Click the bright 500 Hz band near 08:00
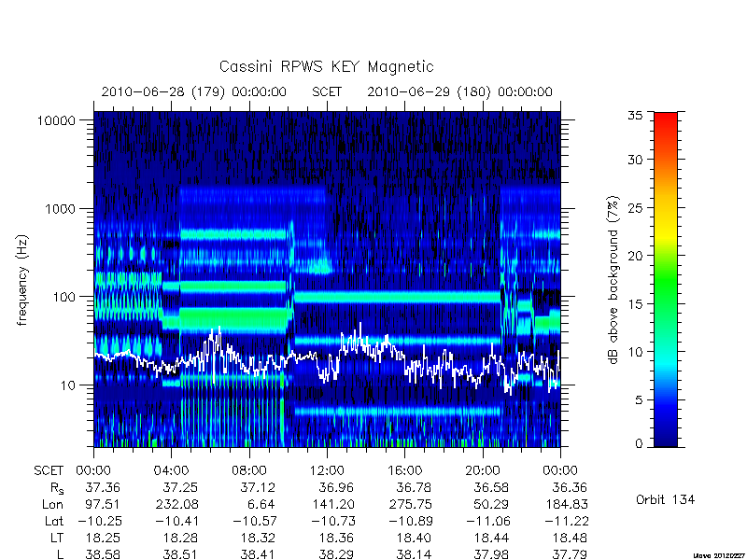The width and height of the screenshot is (747, 560). tap(233, 234)
